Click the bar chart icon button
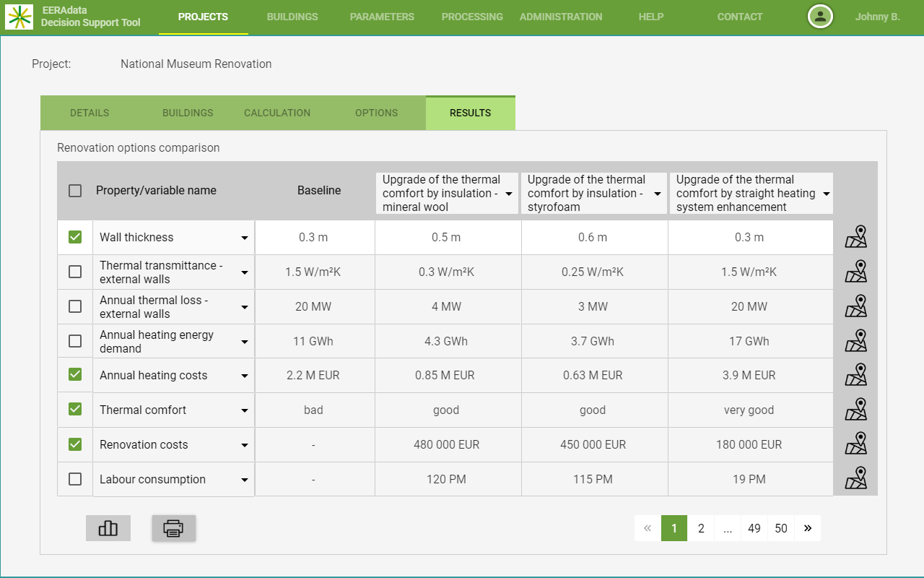Screen dimensions: 924x578 pyautogui.click(x=108, y=528)
